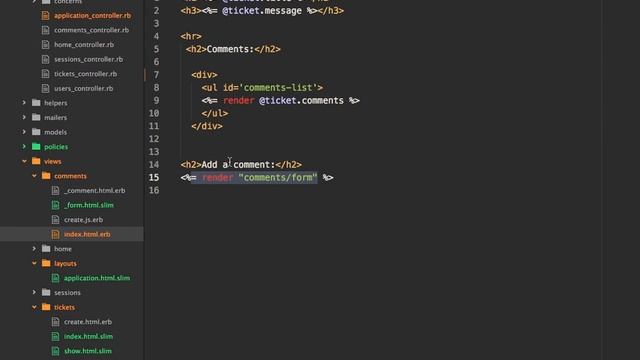Screen dimensions: 640x360
Task: Select index.html.erb in comments folder
Action: (87, 234)
